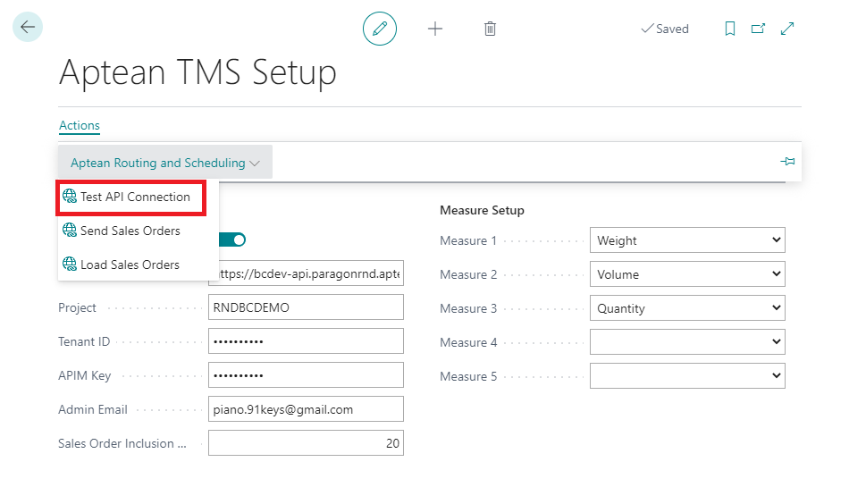
Task: Open the Measure 1 Weight dropdown
Action: tap(686, 240)
